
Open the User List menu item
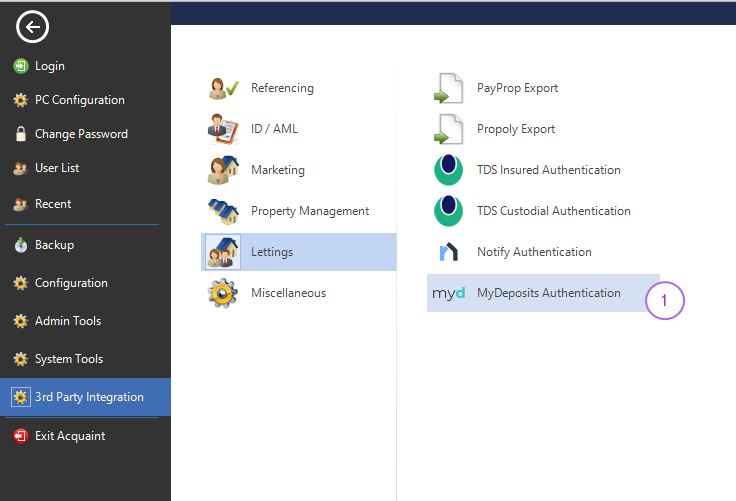tap(57, 168)
